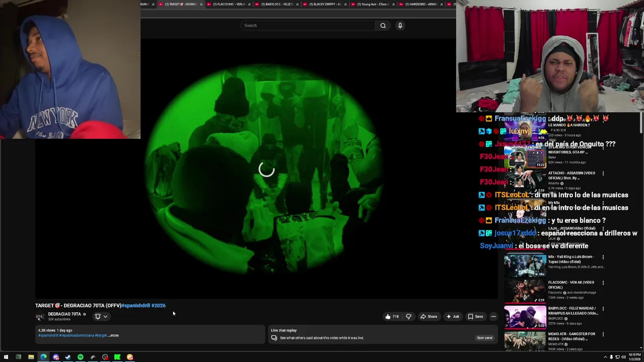Click the magnifier search button
Viewport: 644px width, 362px height.
[383, 26]
